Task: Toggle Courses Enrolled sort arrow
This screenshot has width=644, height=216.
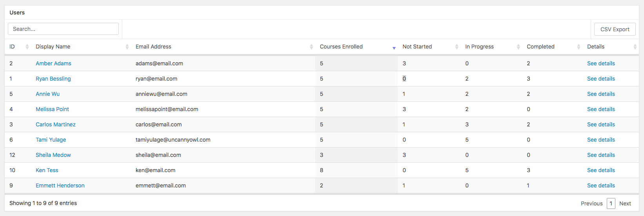Action: pos(394,48)
